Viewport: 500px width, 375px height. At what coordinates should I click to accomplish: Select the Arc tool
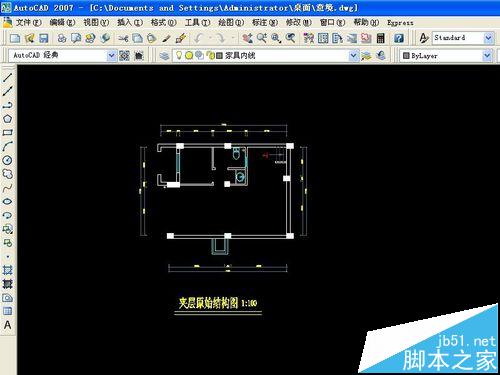tap(7, 146)
